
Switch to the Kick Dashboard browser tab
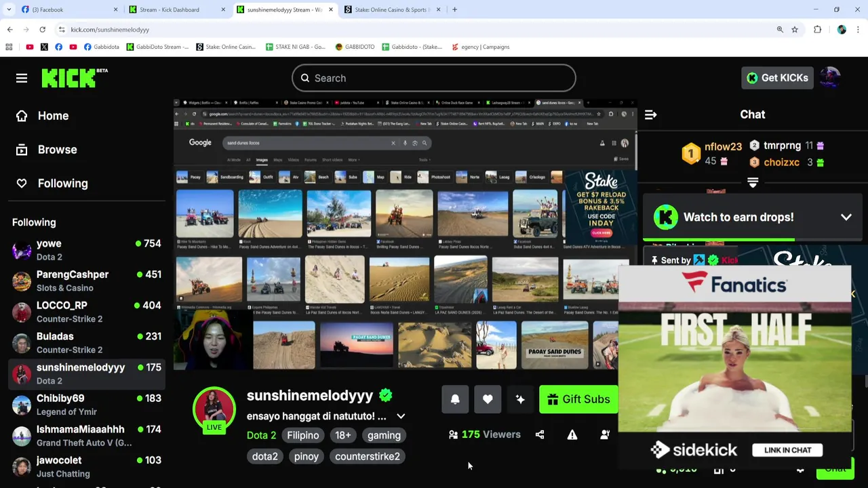point(178,9)
